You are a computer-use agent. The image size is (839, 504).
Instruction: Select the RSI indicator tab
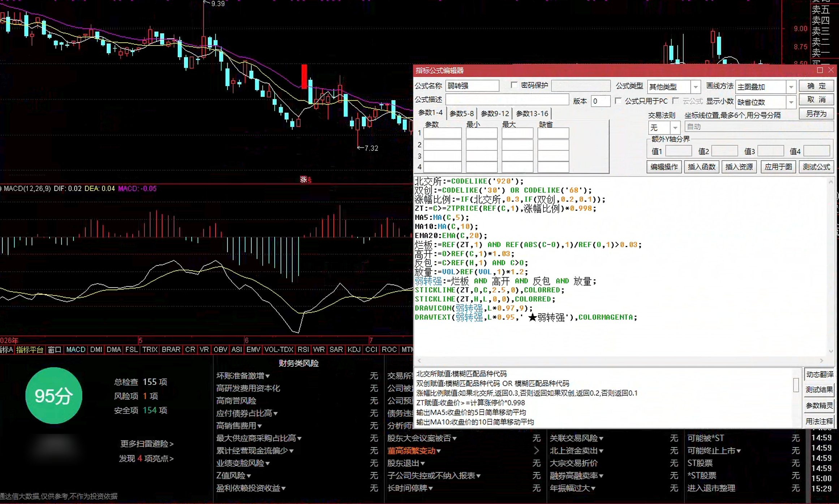click(x=303, y=349)
